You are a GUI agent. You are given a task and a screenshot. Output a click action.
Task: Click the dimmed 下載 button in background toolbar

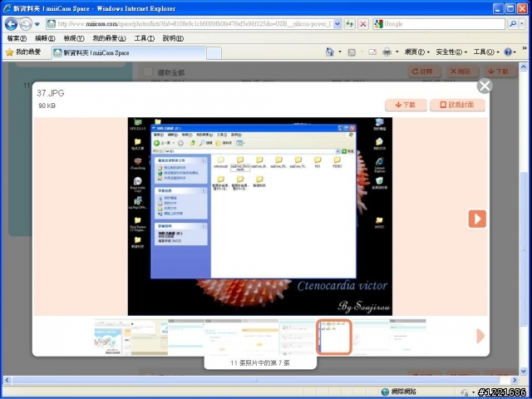click(500, 71)
